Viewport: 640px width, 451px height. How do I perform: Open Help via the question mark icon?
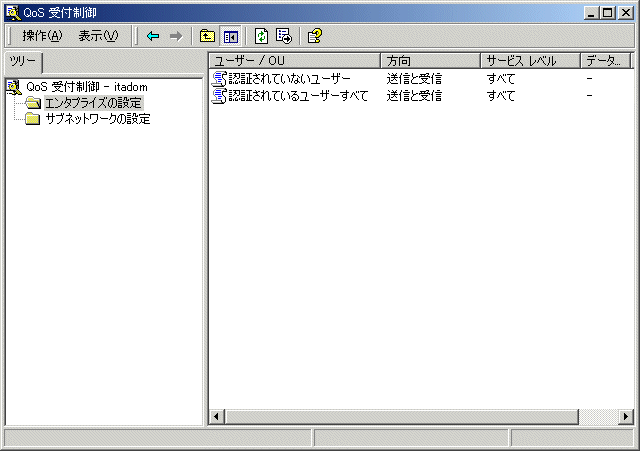click(x=315, y=36)
